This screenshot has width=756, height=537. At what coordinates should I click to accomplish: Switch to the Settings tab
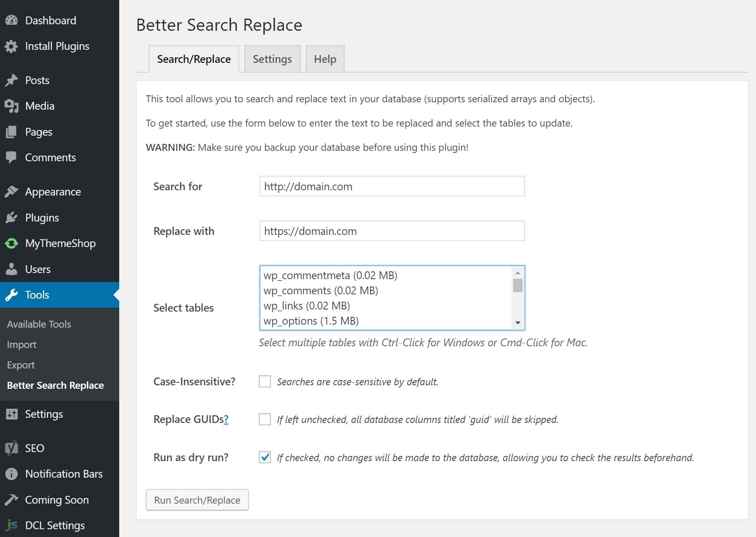click(x=272, y=59)
